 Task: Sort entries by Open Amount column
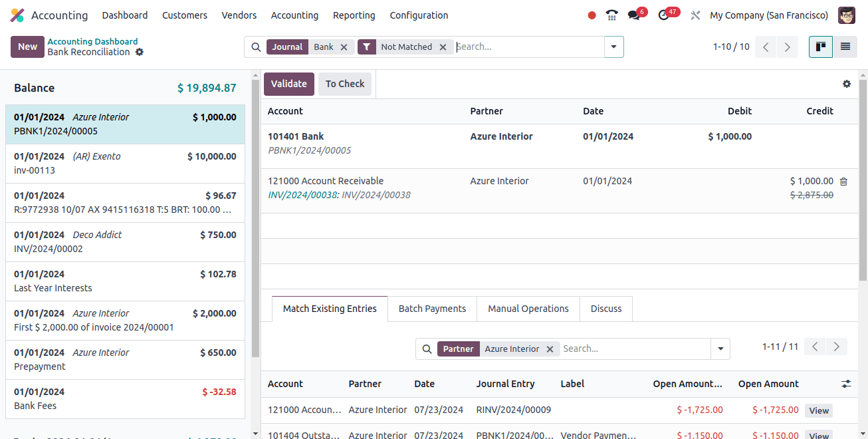[x=768, y=384]
